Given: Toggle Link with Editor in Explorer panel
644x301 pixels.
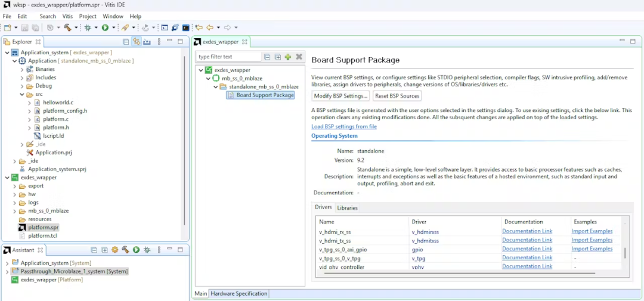Looking at the screenshot, I should [x=137, y=42].
